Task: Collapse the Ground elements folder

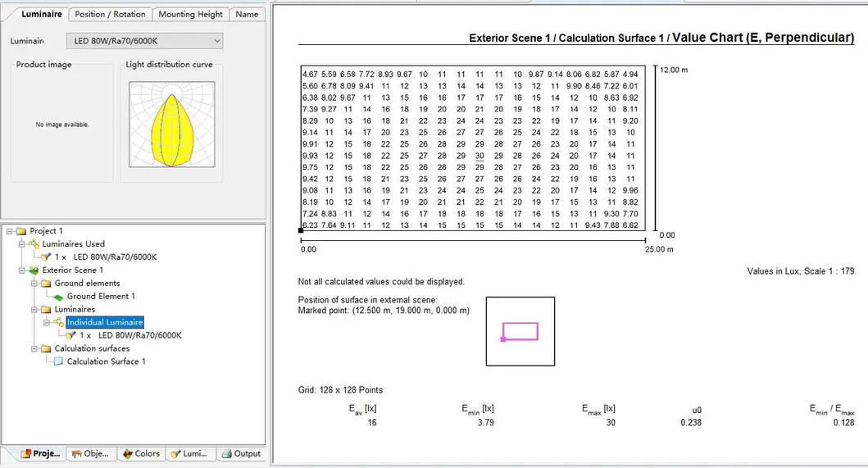Action: 34,283
